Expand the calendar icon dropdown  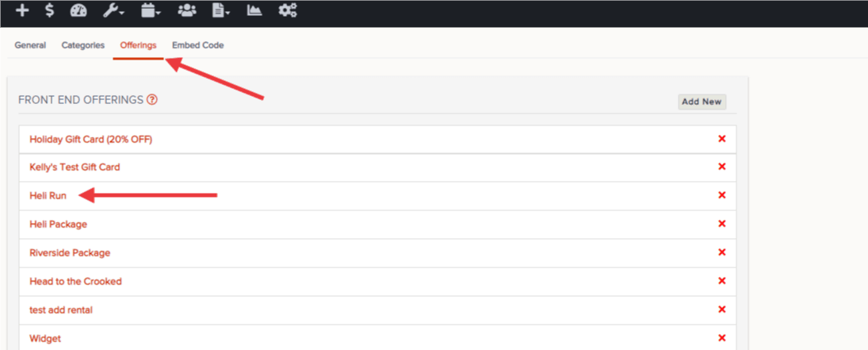151,10
